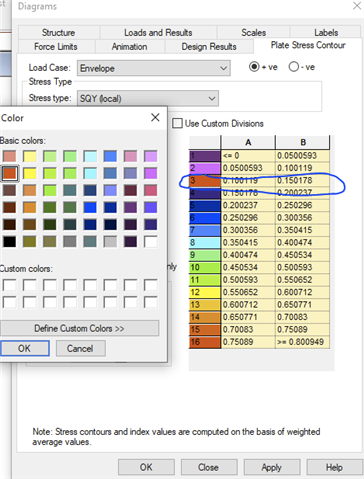Click column A header in divisions table
364x479 pixels.
pyautogui.click(x=248, y=142)
